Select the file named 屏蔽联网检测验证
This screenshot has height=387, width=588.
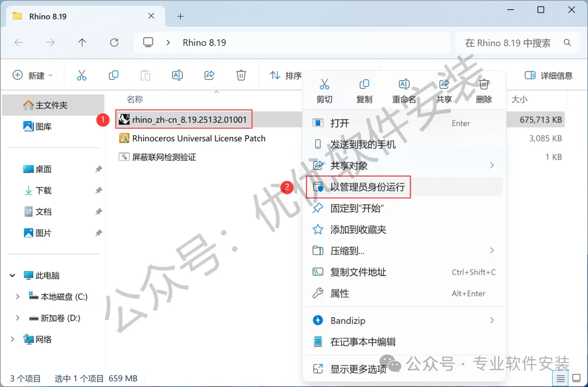click(164, 157)
